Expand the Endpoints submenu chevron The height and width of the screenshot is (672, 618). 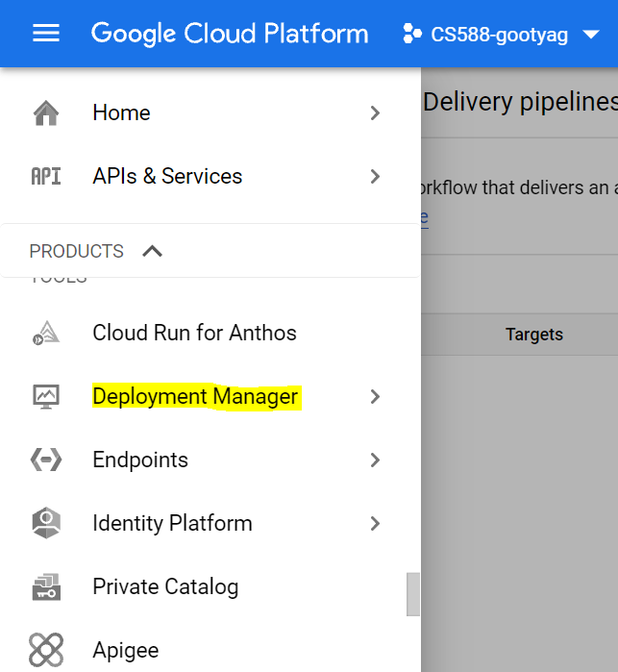(375, 460)
